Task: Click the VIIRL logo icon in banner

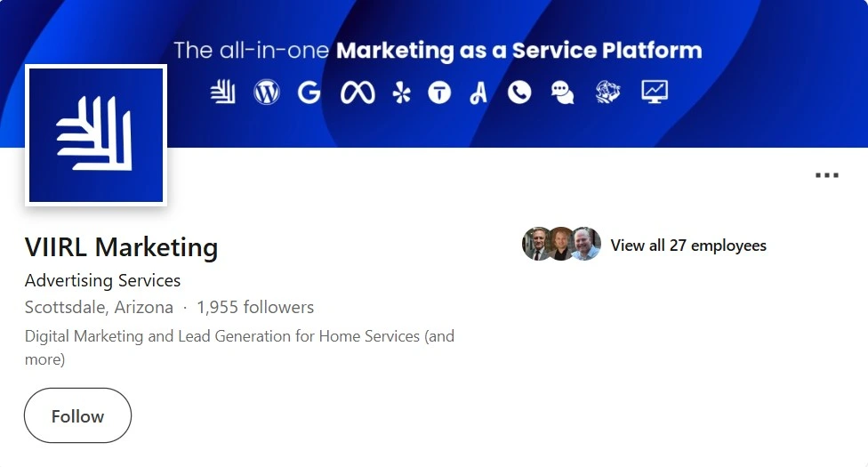Action: tap(223, 92)
